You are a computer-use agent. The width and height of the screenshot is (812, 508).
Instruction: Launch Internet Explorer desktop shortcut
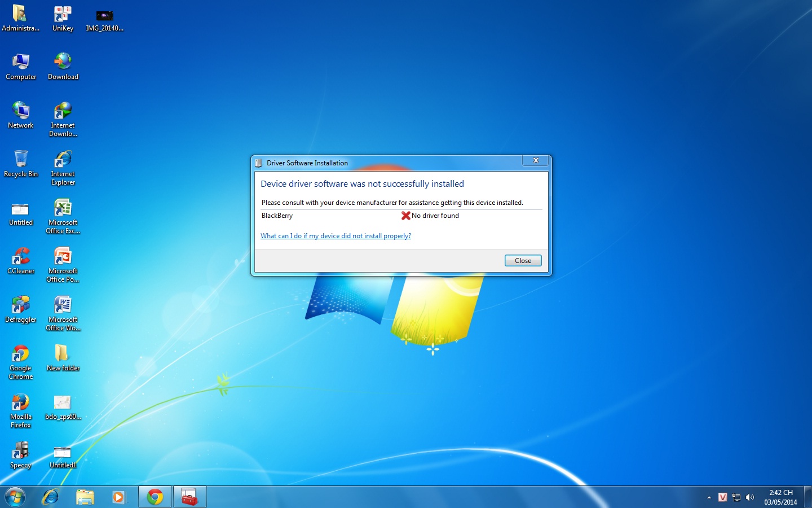[x=63, y=168]
